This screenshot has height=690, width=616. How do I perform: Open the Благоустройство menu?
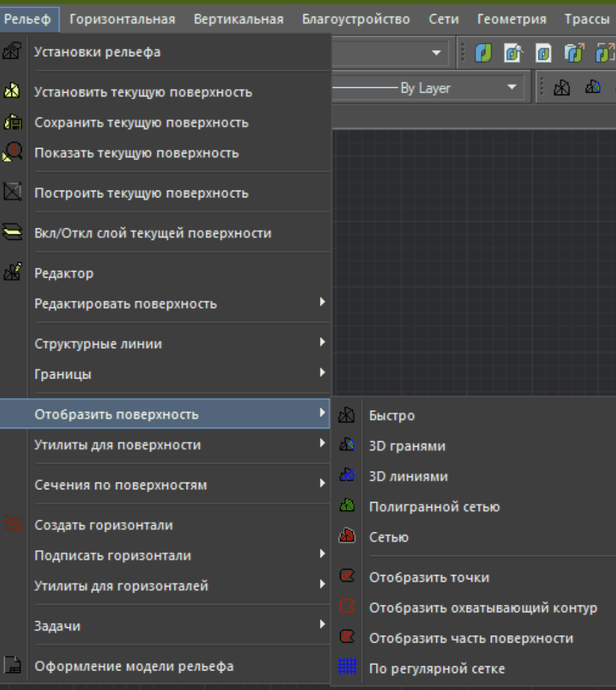click(356, 19)
